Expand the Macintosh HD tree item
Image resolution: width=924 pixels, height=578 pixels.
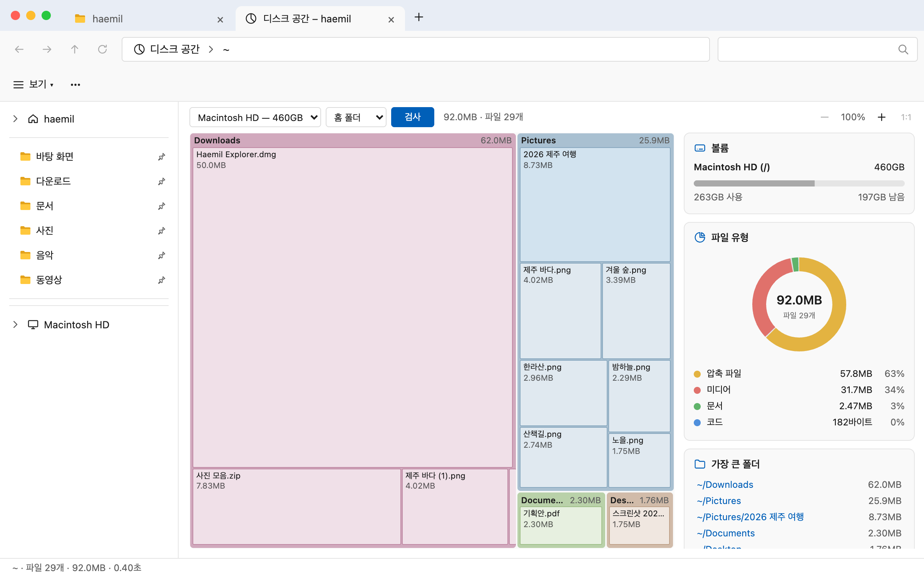click(x=15, y=324)
